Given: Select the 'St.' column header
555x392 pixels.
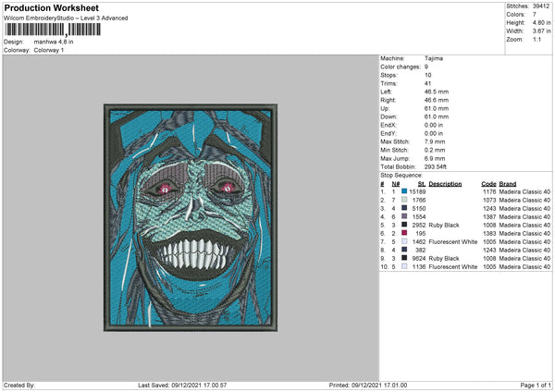Looking at the screenshot, I should [x=422, y=184].
